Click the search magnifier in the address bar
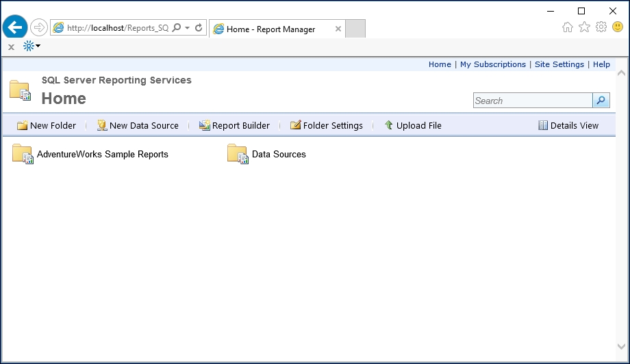Viewport: 630px width, 364px height. 177,27
